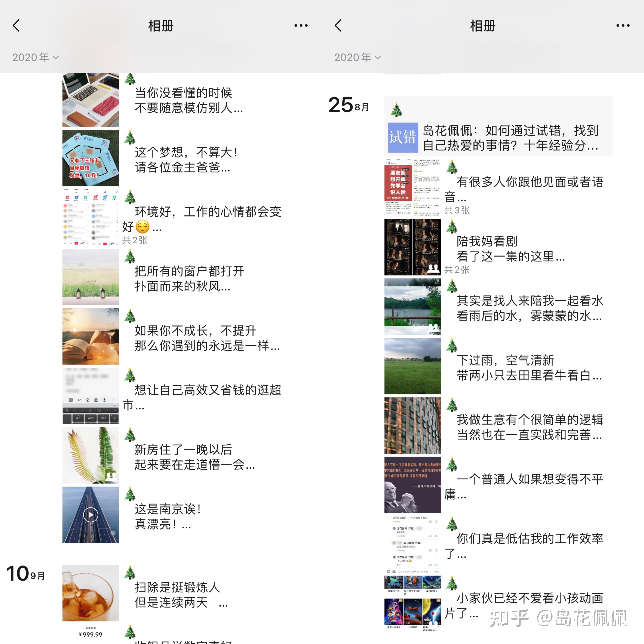Screen dimensions: 644x644
Task: Open post 想让自己高效又省钱的逛超市
Action: pyautogui.click(x=202, y=397)
